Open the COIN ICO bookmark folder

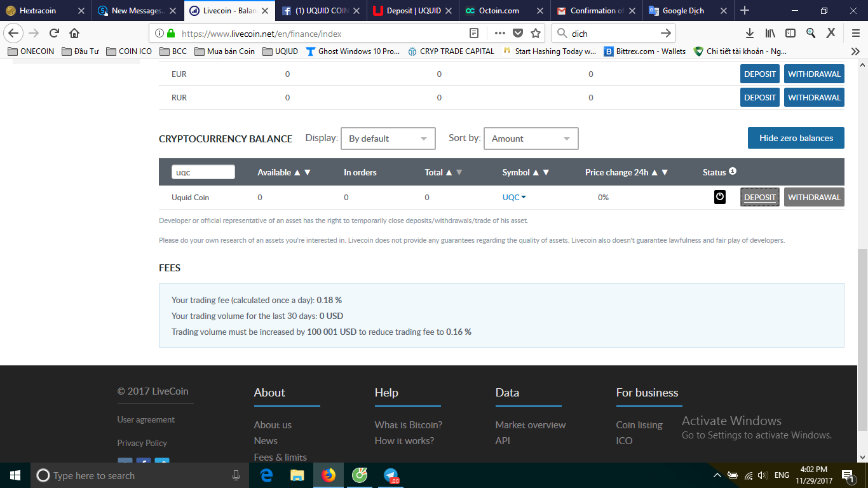[129, 51]
